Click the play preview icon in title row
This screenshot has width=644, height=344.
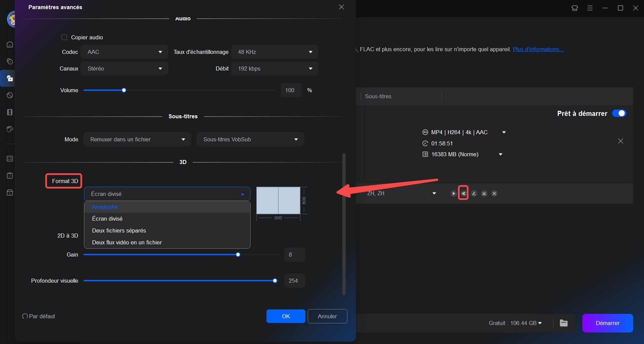(453, 194)
